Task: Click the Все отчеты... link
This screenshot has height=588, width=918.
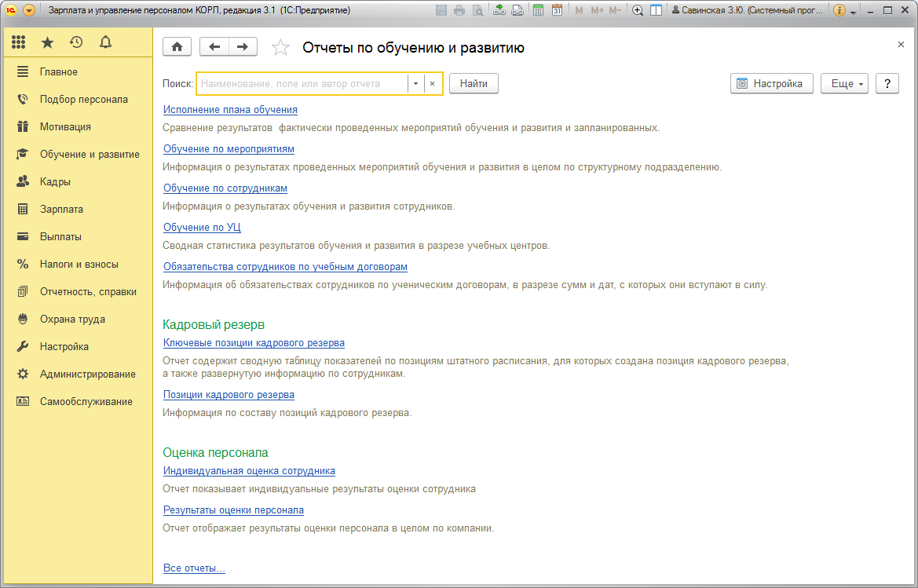Action: pos(195,568)
